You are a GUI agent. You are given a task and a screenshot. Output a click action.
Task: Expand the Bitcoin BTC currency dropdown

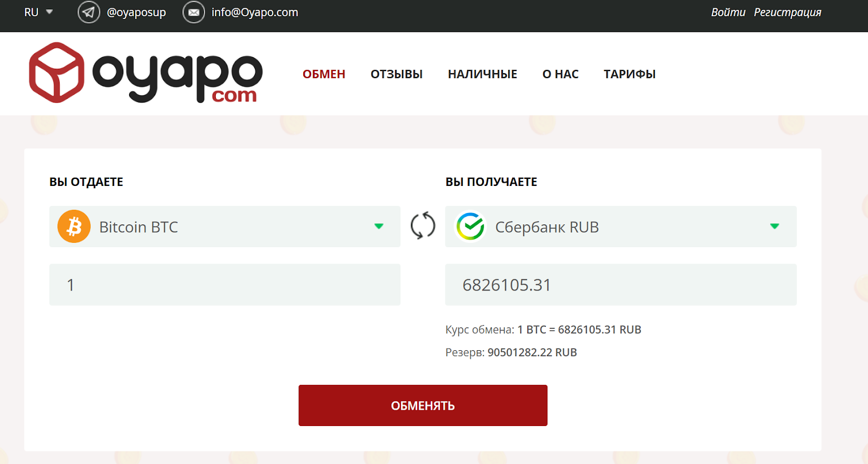click(379, 227)
